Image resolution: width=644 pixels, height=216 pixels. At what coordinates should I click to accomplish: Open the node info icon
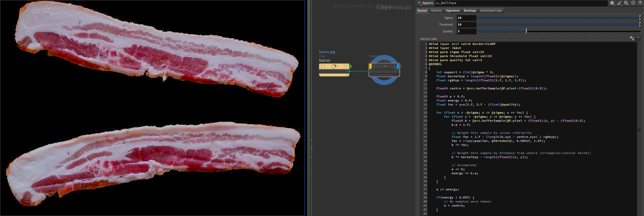(633, 3)
